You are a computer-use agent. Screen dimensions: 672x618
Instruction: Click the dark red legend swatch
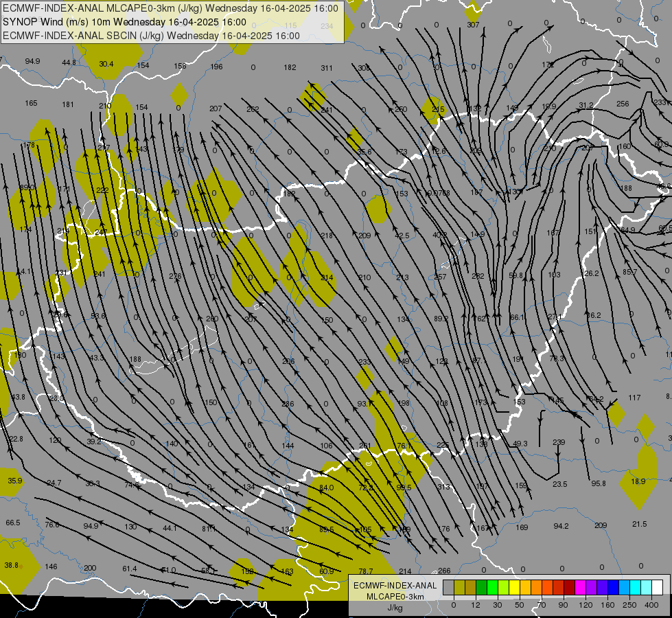(569, 587)
